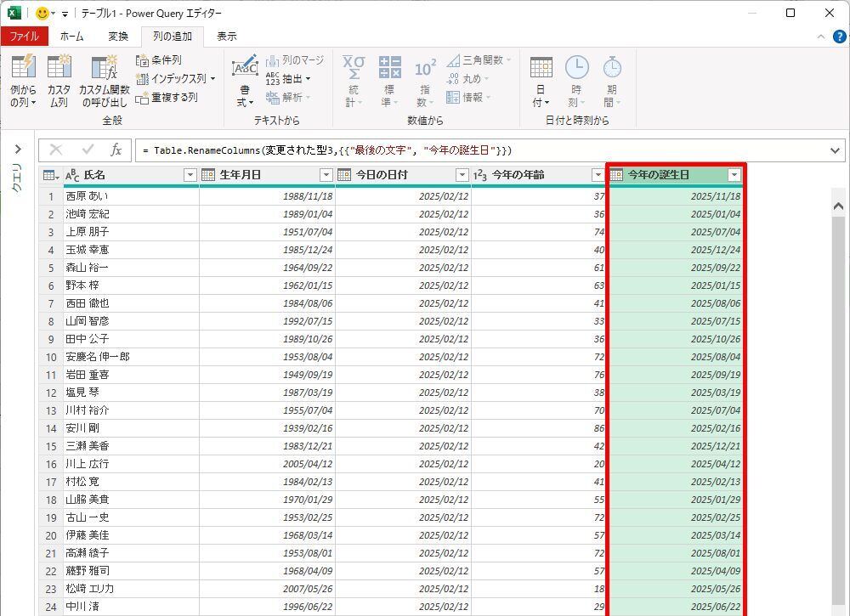Expand the formula bar with chevron

[x=835, y=150]
